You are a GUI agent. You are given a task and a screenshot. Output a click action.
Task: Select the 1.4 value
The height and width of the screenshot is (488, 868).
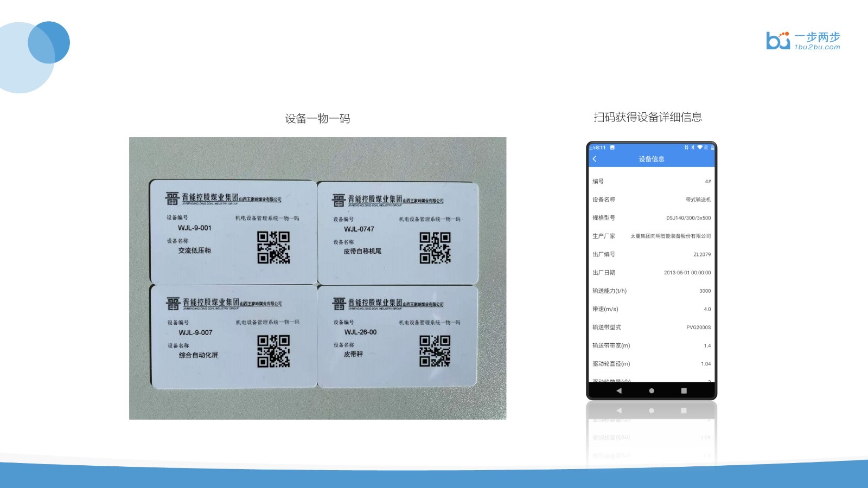[707, 345]
